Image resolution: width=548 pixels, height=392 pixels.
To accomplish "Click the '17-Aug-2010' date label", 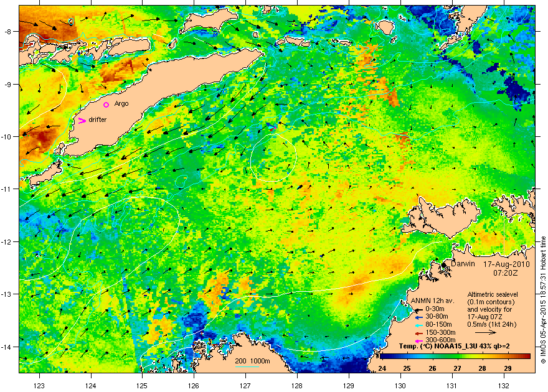I will pyautogui.click(x=506, y=264).
